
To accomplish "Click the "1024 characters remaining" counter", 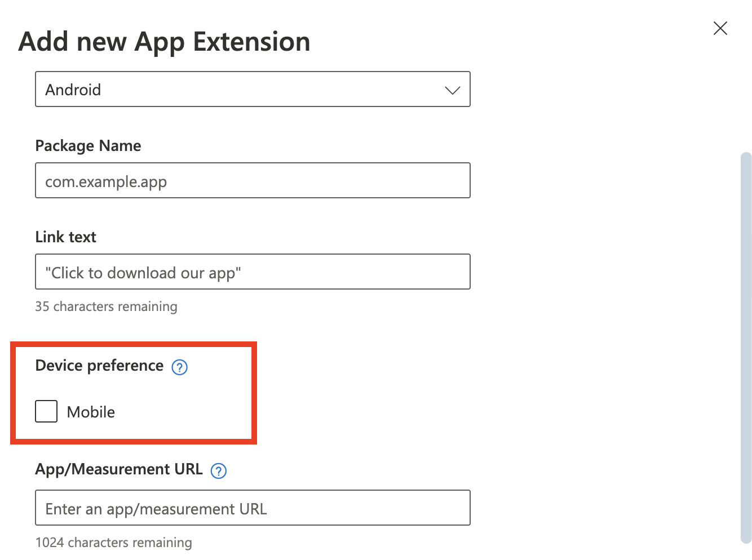I will pyautogui.click(x=113, y=543).
